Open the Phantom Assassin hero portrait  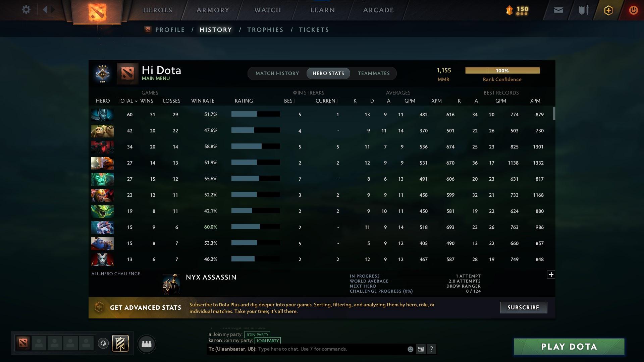tap(102, 114)
